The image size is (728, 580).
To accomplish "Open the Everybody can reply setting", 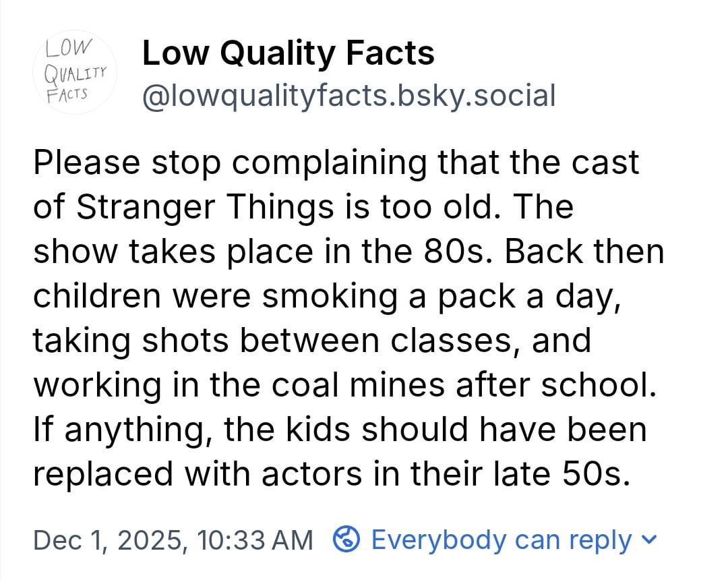I will pyautogui.click(x=501, y=540).
